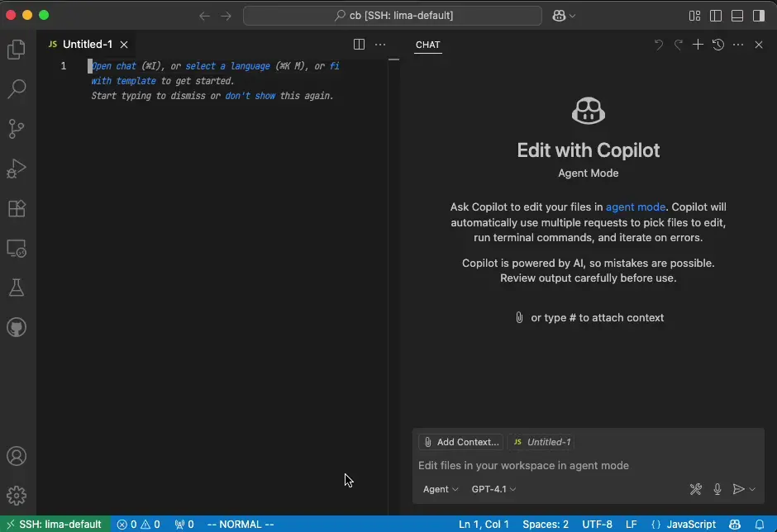
Task: Click the 'select a language' link
Action: pos(228,66)
